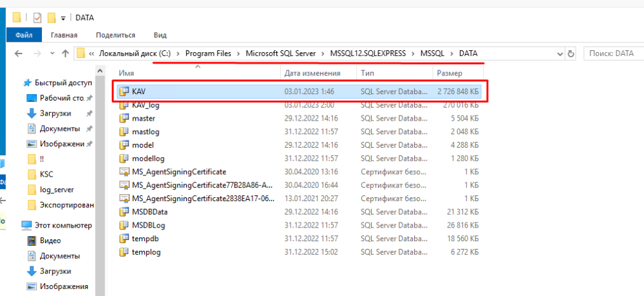The height and width of the screenshot is (296, 644).
Task: Open Изображения under Этот компьютер
Action: coord(64,286)
